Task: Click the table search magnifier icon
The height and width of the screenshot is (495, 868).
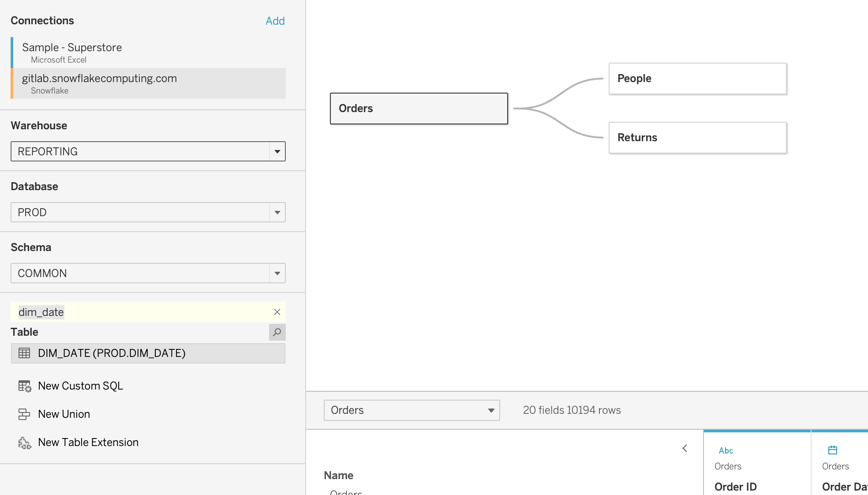Action: [x=277, y=332]
